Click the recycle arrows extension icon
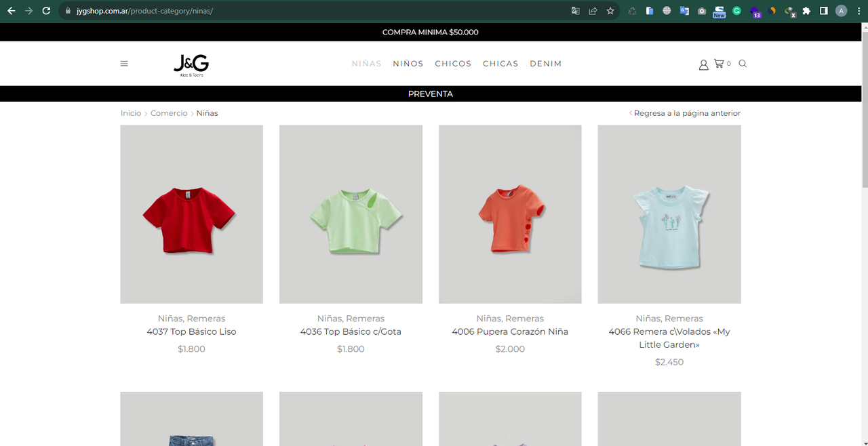 632,11
